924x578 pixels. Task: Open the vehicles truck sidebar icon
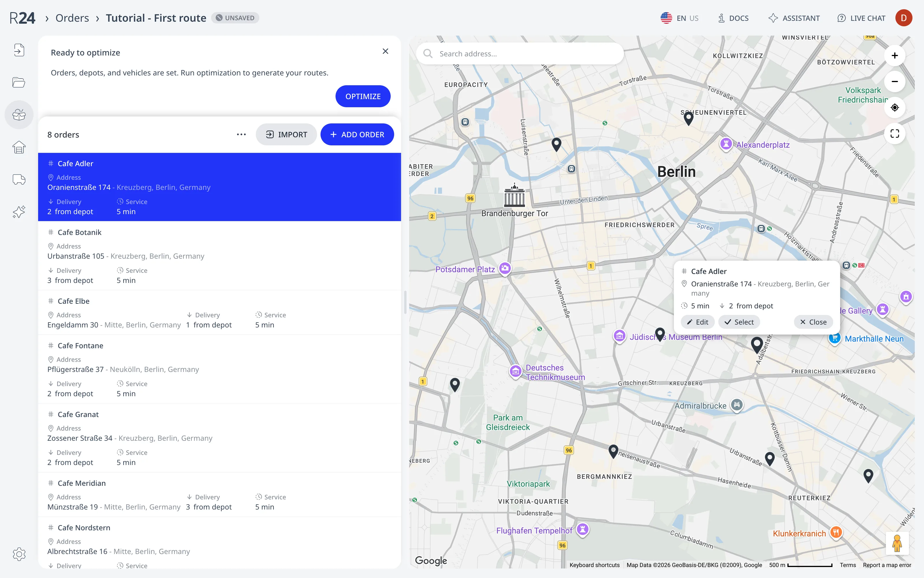pos(19,179)
